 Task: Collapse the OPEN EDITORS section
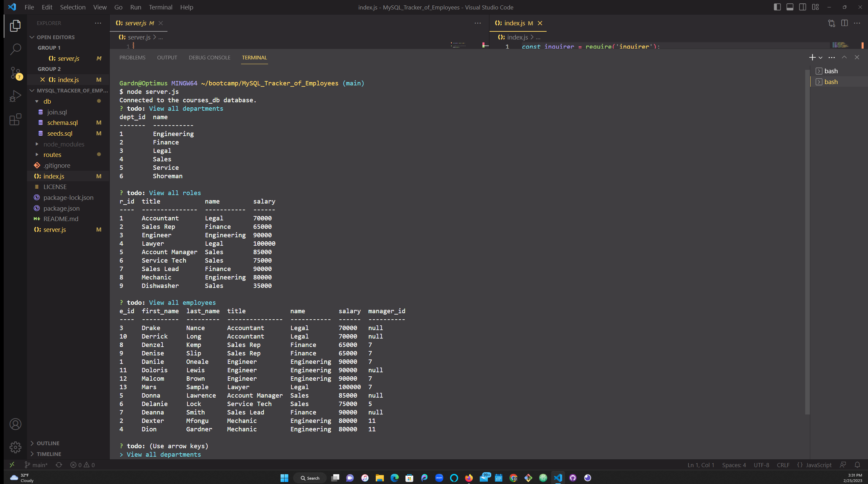[x=32, y=37]
